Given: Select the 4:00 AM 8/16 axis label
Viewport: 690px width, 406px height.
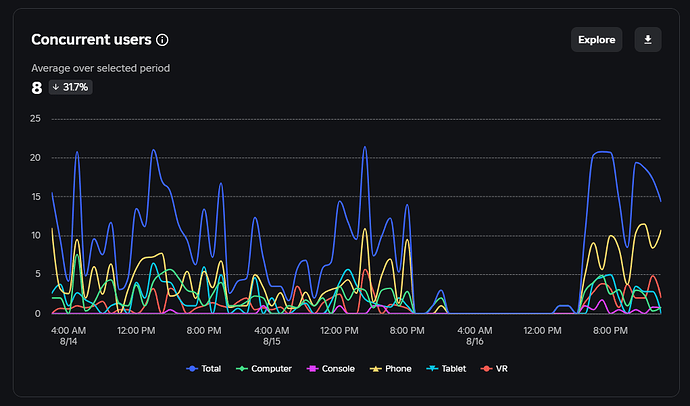Looking at the screenshot, I should point(476,335).
